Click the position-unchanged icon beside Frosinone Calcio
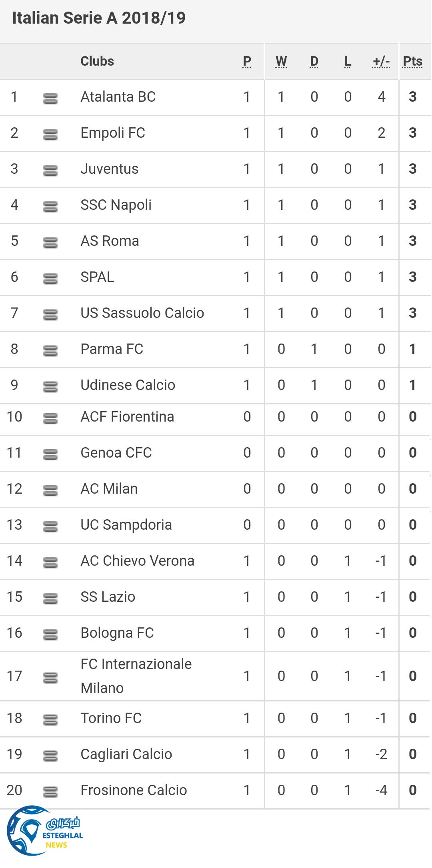This screenshot has height=868, width=432. 50,792
